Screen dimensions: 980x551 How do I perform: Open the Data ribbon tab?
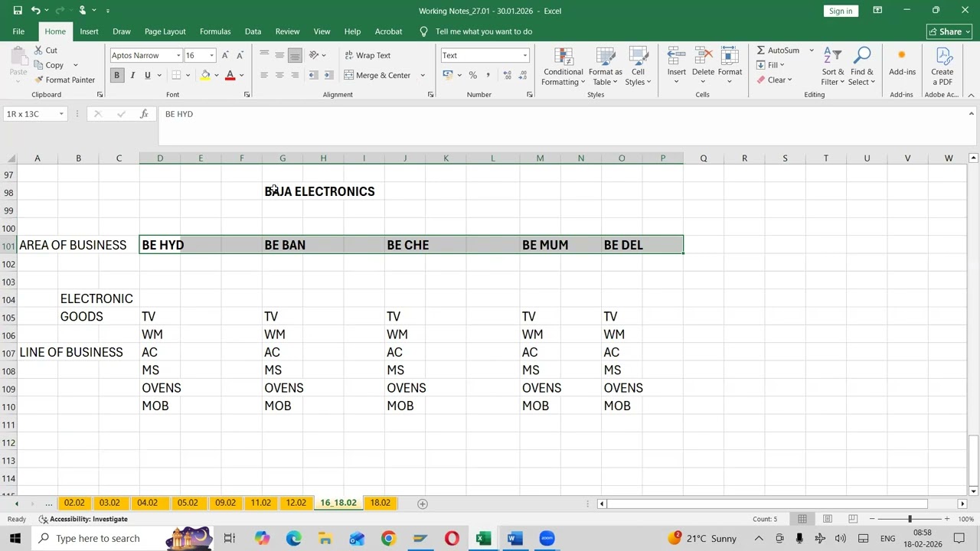click(x=253, y=31)
